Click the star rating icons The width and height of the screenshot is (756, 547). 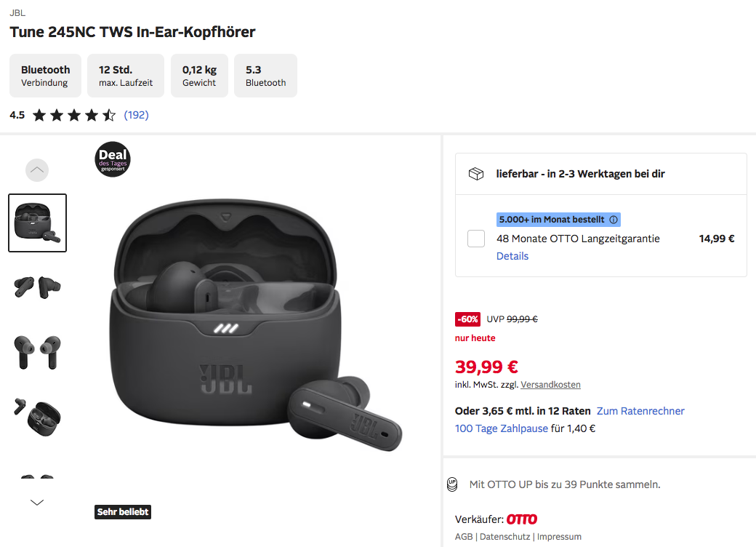[74, 115]
